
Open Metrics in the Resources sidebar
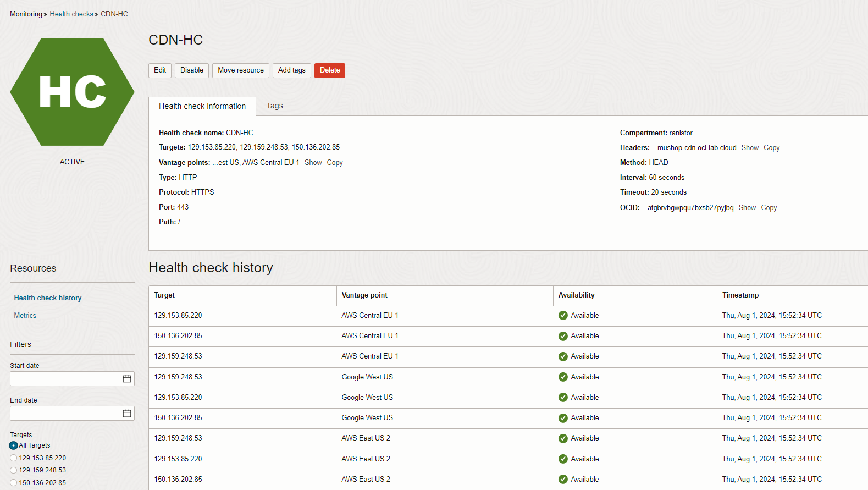(x=25, y=316)
